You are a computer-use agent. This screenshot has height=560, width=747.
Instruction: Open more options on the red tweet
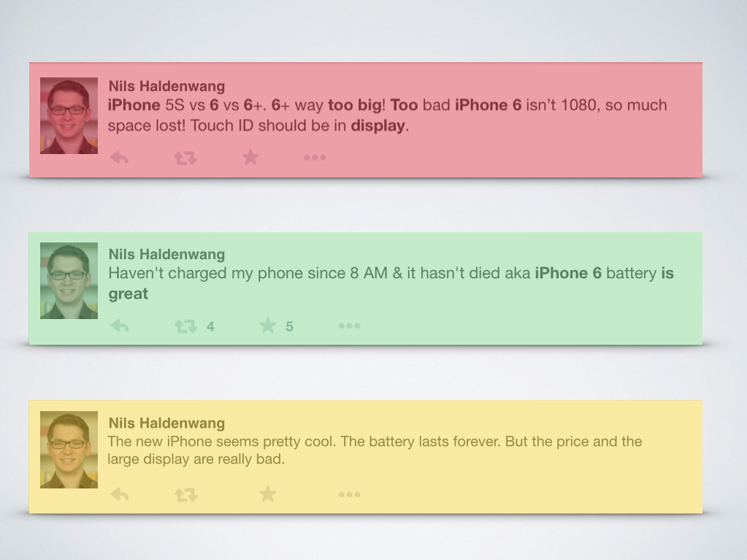(x=315, y=158)
